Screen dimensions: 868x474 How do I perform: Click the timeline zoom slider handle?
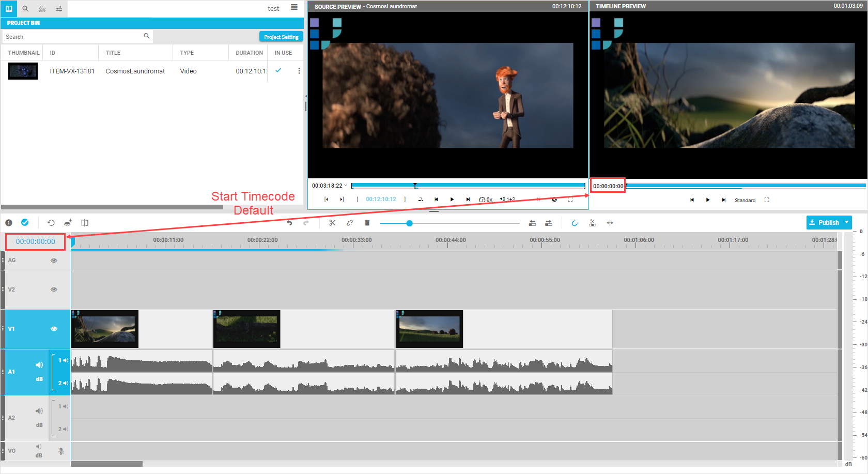[x=409, y=223]
